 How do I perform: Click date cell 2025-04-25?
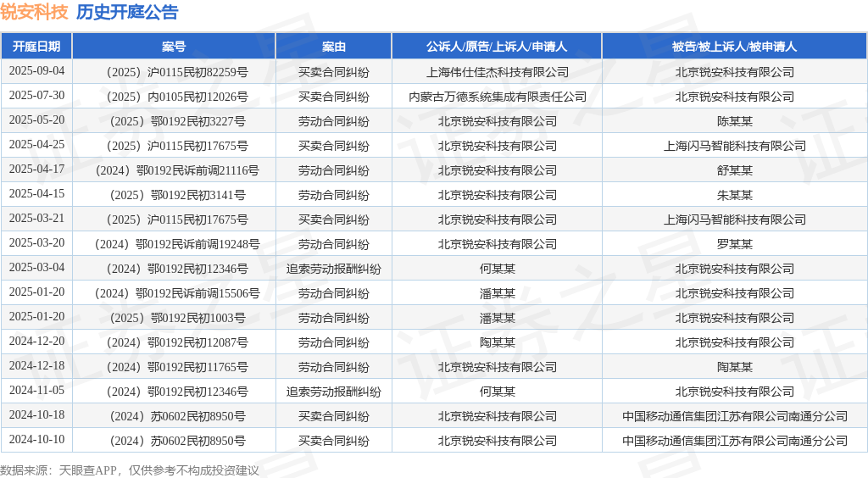pyautogui.click(x=36, y=144)
